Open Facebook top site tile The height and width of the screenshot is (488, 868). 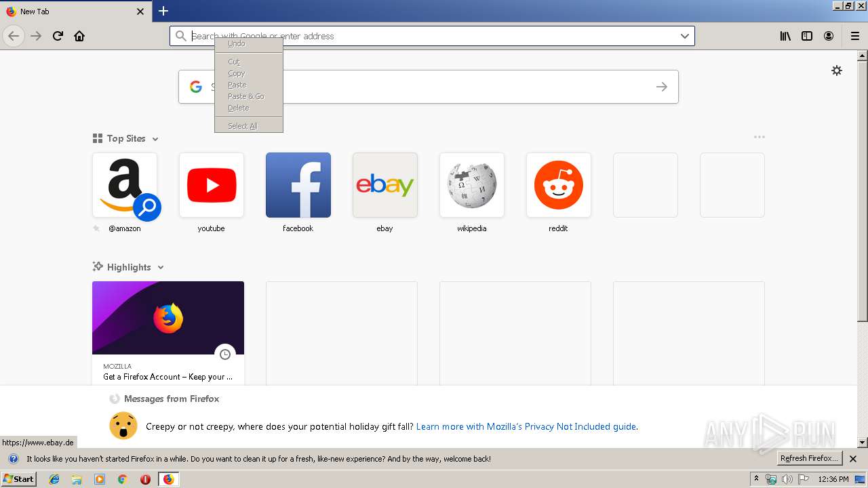coord(298,185)
